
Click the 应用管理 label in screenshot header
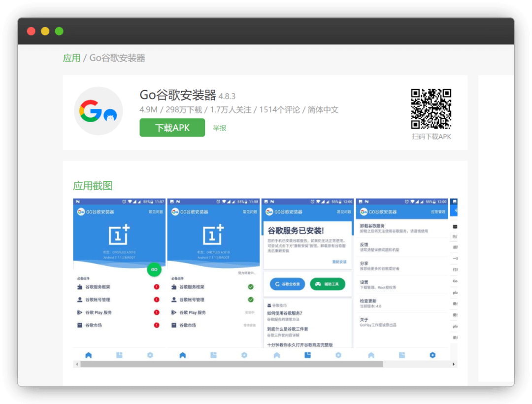click(438, 212)
